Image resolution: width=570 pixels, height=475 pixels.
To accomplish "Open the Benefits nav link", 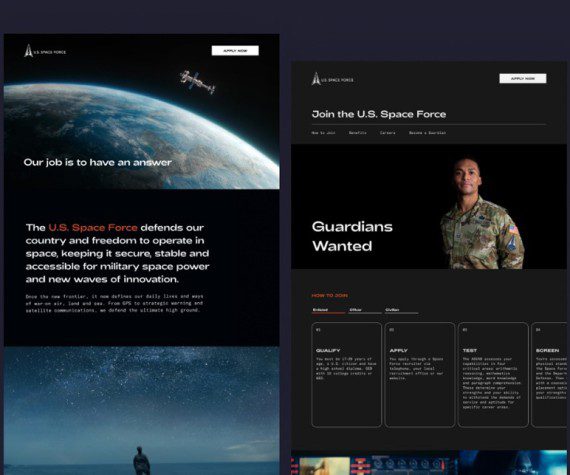I will coord(358,133).
